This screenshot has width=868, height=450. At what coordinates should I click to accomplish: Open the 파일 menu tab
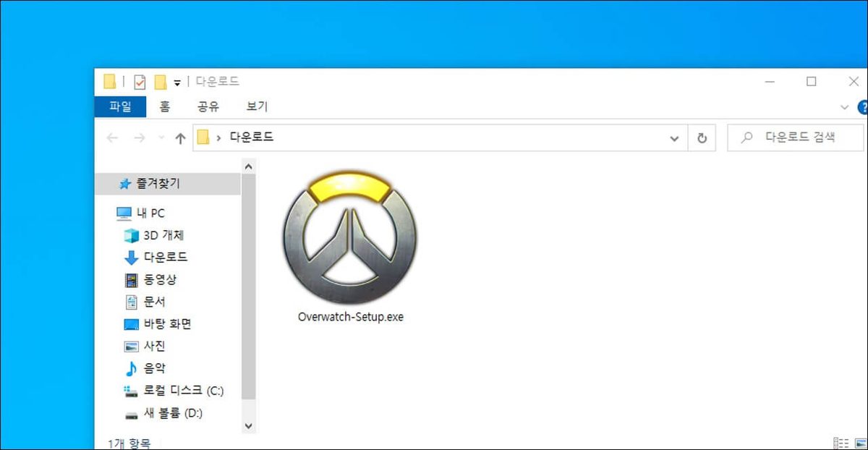tap(121, 106)
